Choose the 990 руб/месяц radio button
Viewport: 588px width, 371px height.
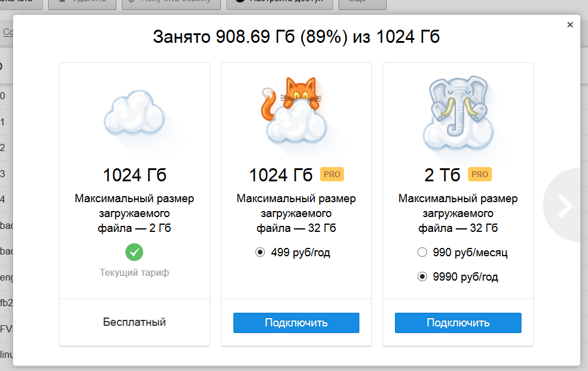click(x=422, y=253)
